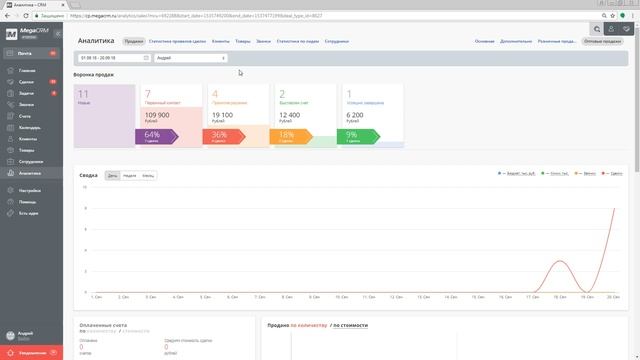
Task: Open Счета section in sidebar
Action: tap(24, 116)
